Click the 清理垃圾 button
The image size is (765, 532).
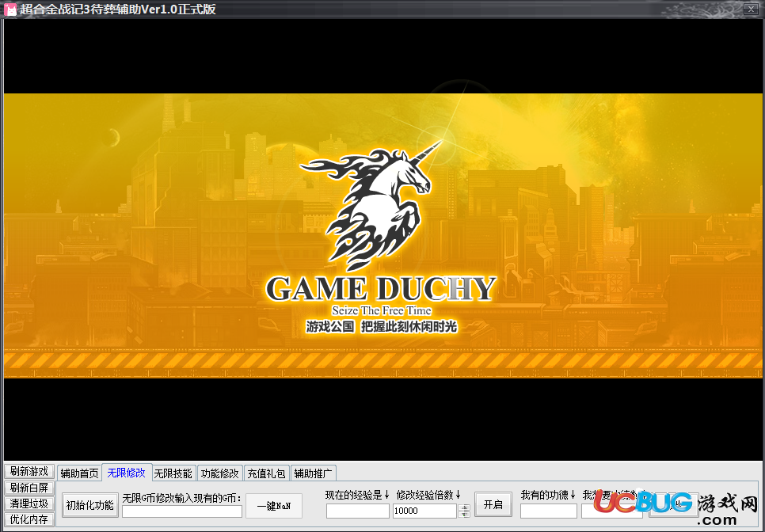click(x=29, y=503)
